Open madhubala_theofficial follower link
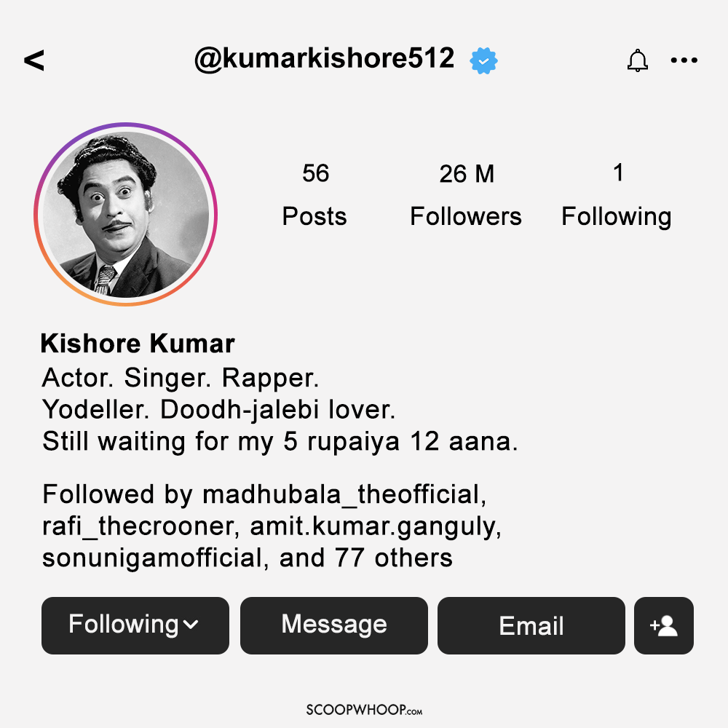The image size is (728, 728). (x=341, y=494)
